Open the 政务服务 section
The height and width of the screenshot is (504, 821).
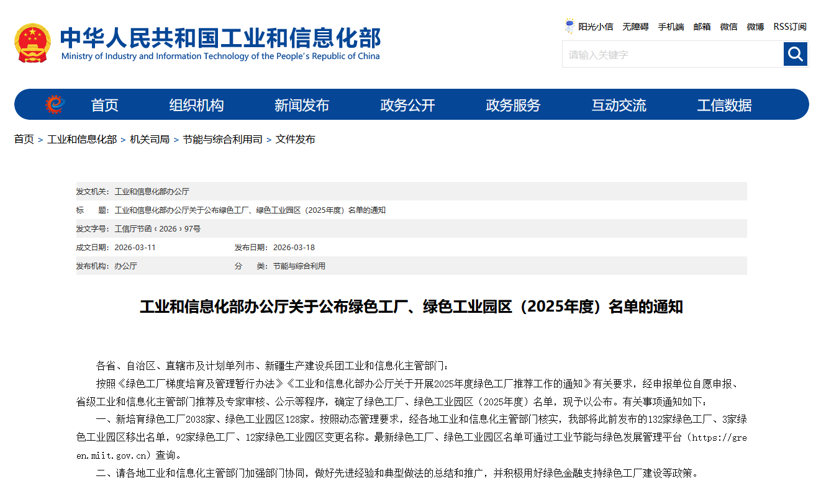pyautogui.click(x=512, y=104)
